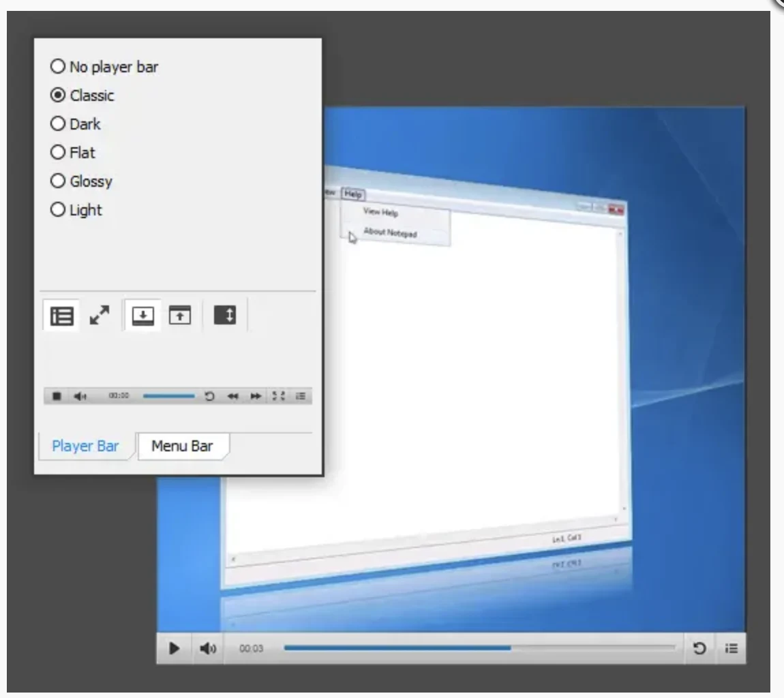
Task: Click About Notepad in the video's menu
Action: (x=390, y=232)
